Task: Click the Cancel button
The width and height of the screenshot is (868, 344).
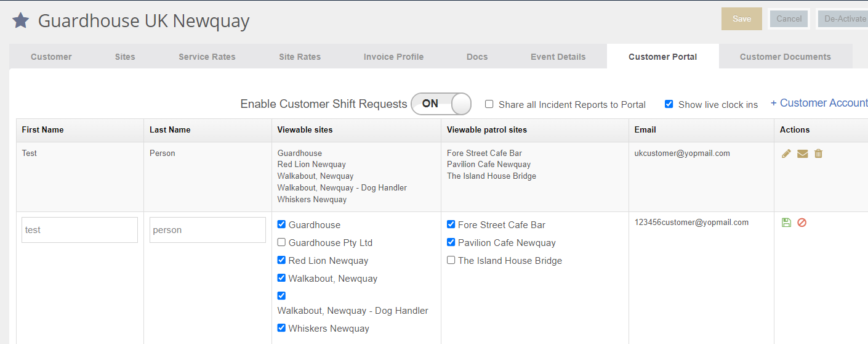Action: (789, 19)
